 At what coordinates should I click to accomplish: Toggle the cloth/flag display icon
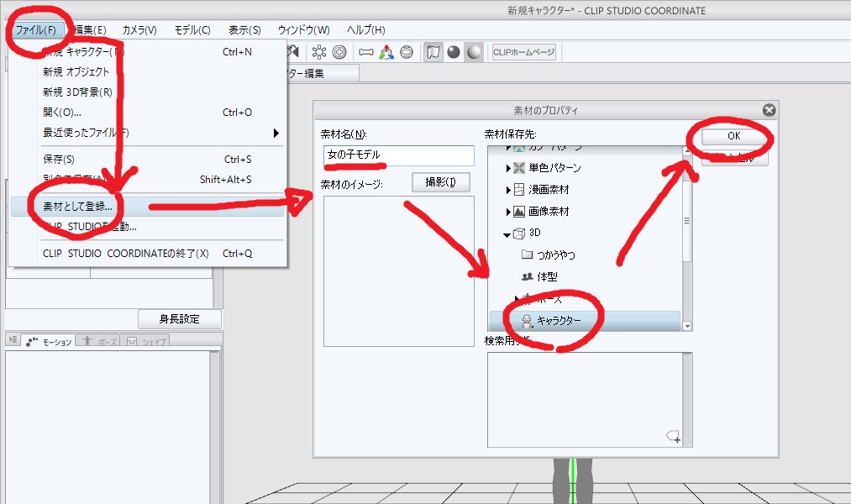pyautogui.click(x=433, y=52)
